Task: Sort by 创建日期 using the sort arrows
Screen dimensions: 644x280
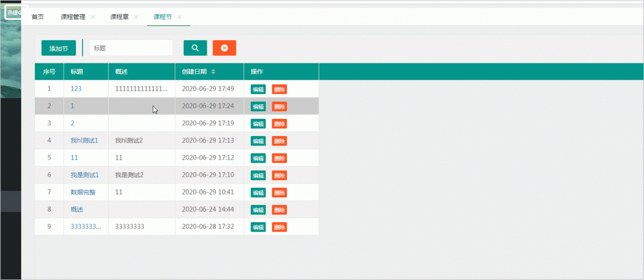Action: pos(213,72)
